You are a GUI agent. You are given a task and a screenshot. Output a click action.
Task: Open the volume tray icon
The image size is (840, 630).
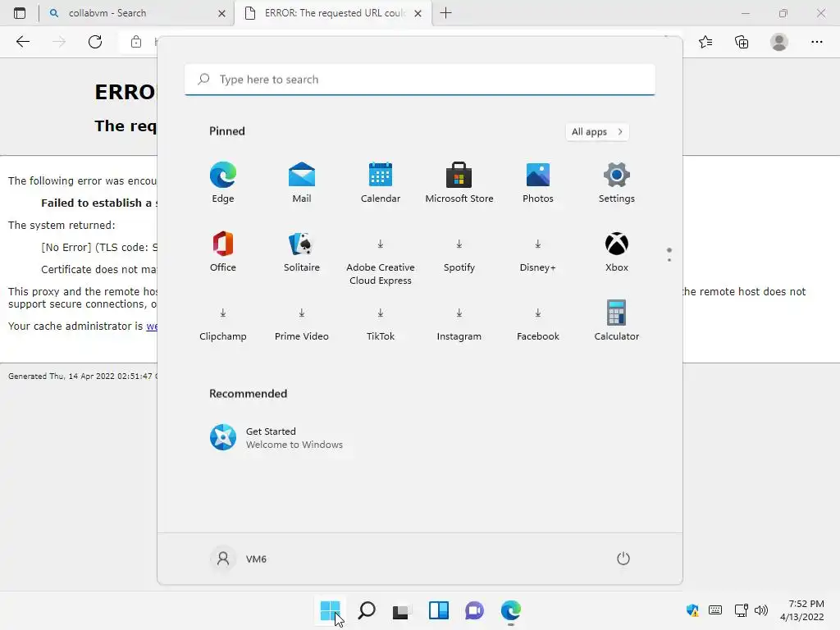tap(760, 610)
